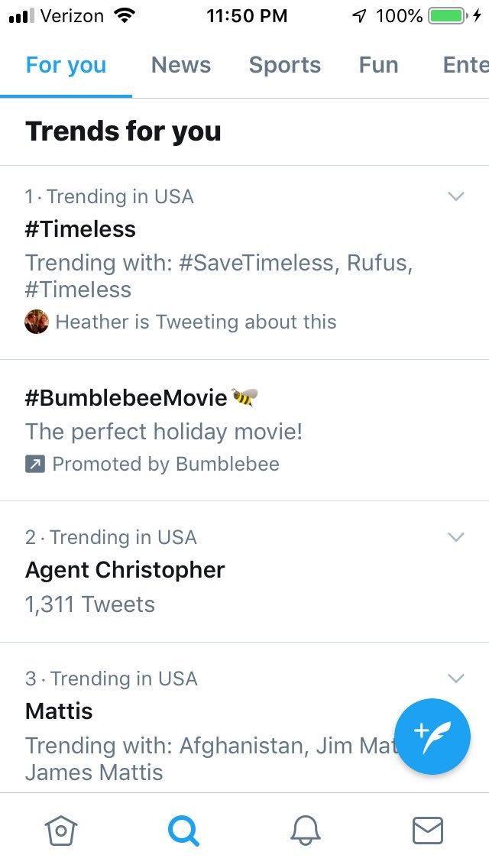Open the Agent Christopher trend
The width and height of the screenshot is (489, 868).
[125, 570]
